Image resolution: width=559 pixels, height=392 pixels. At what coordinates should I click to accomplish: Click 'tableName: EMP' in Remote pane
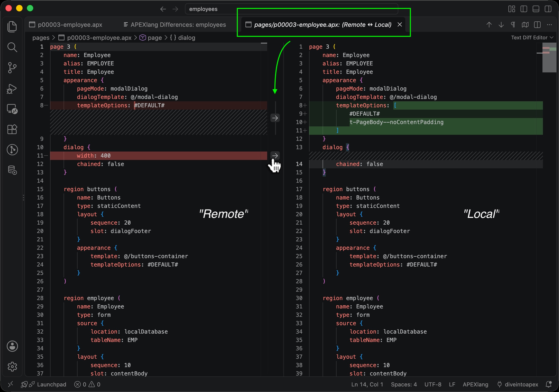[x=114, y=340]
